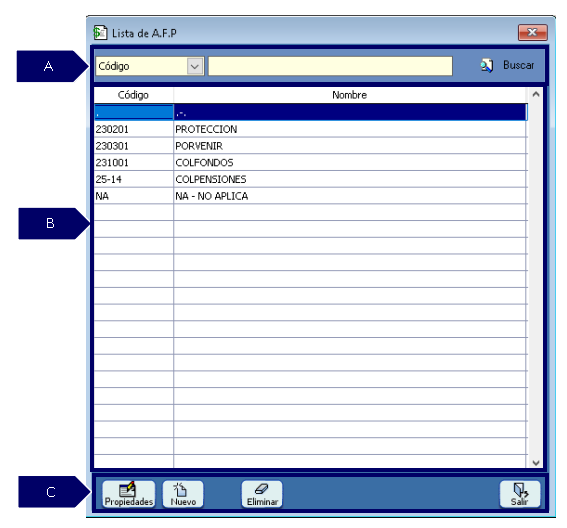The height and width of the screenshot is (528, 567).
Task: Select the COLPENSIONES row
Action: pos(311,179)
